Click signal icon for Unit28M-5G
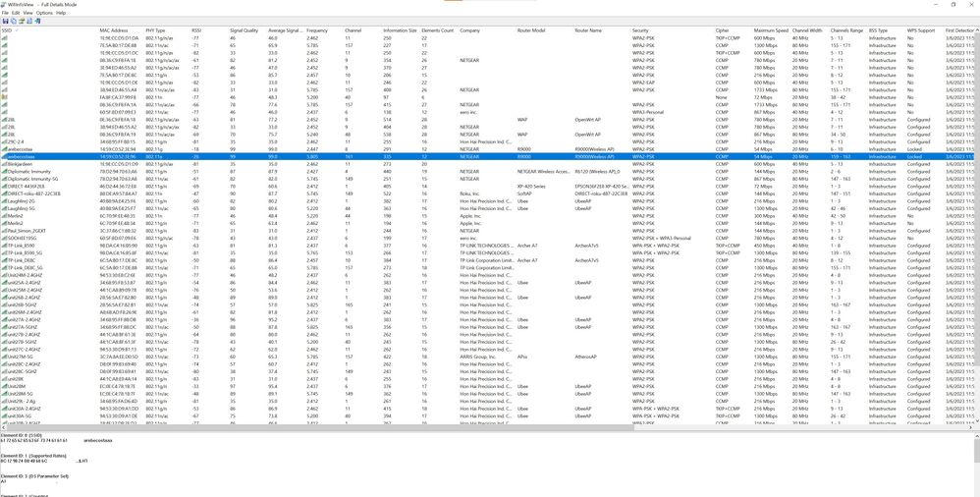This screenshot has height=497, width=980. click(x=4, y=394)
